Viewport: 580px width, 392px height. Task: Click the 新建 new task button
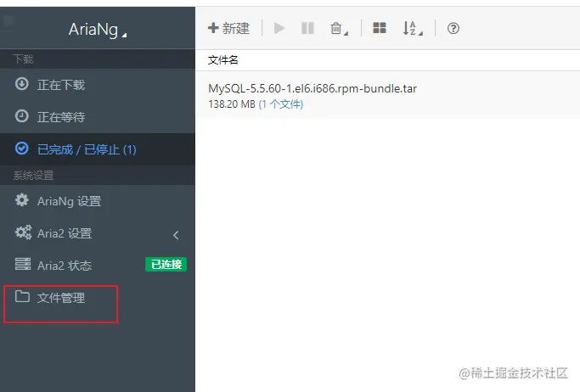coord(228,28)
